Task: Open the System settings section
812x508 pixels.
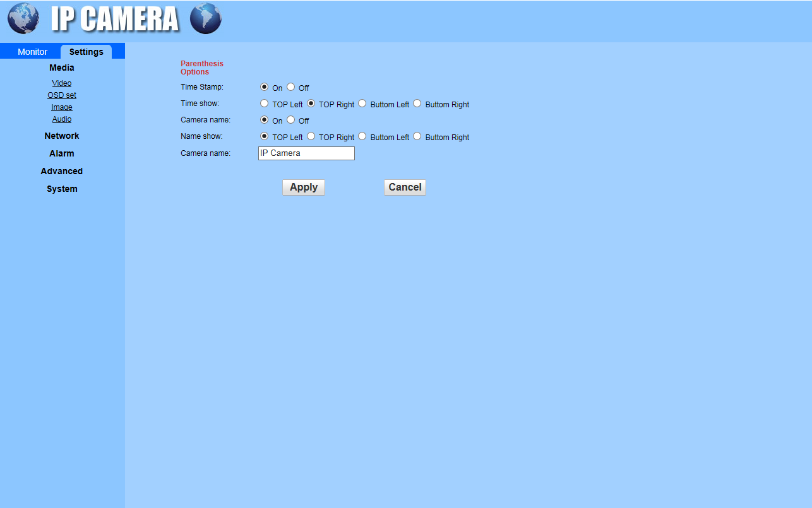Action: click(x=62, y=189)
